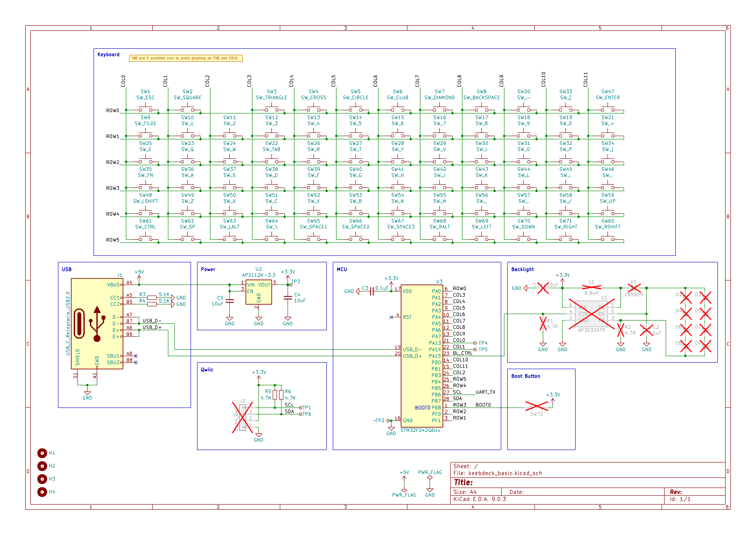Click the Keyboard section title label

(x=108, y=55)
